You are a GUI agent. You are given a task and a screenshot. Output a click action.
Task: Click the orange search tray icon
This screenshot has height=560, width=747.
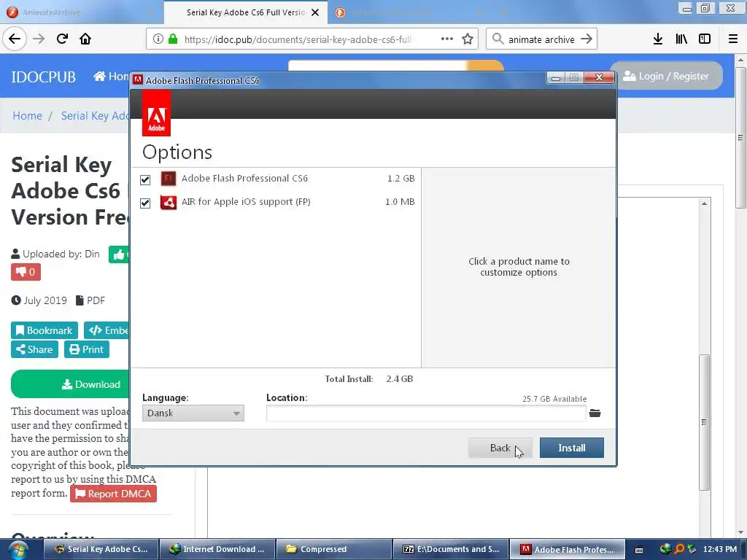(679, 549)
